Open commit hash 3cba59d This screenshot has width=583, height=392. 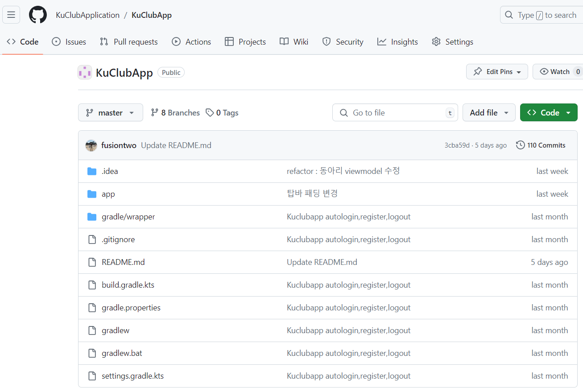(x=457, y=145)
